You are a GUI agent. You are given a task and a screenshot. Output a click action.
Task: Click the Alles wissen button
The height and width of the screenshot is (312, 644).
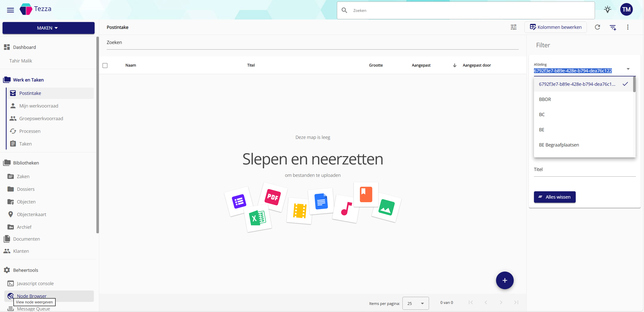pyautogui.click(x=554, y=197)
